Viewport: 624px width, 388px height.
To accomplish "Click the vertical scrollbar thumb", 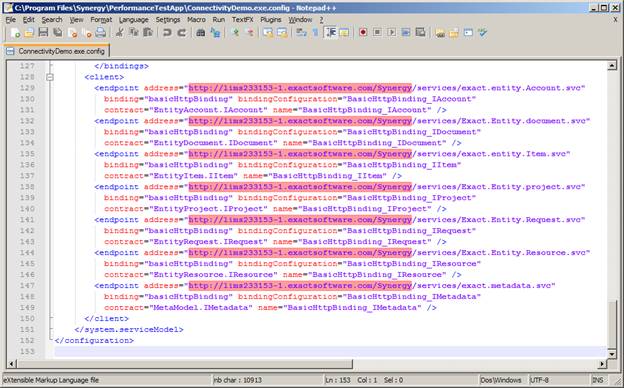I will tap(612, 324).
